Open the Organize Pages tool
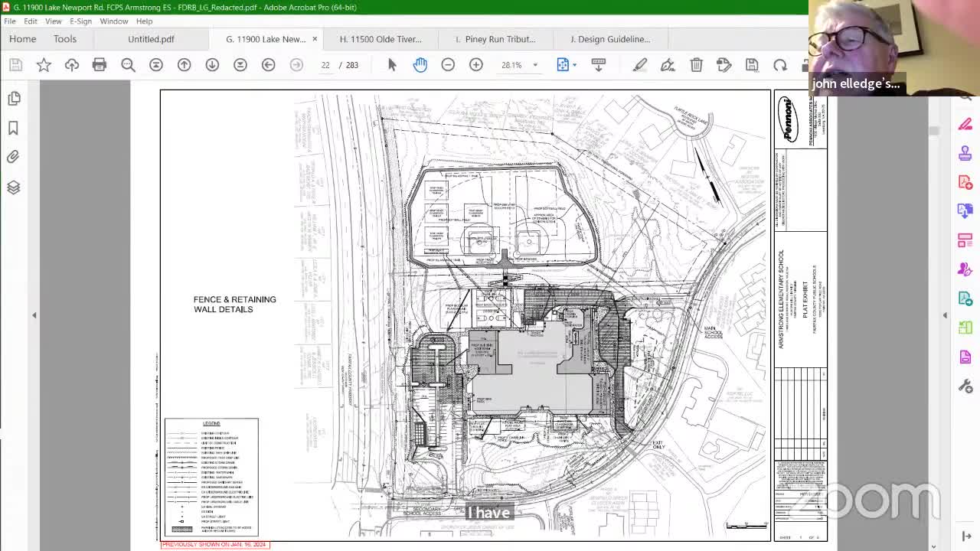Image resolution: width=980 pixels, height=551 pixels. 965,327
